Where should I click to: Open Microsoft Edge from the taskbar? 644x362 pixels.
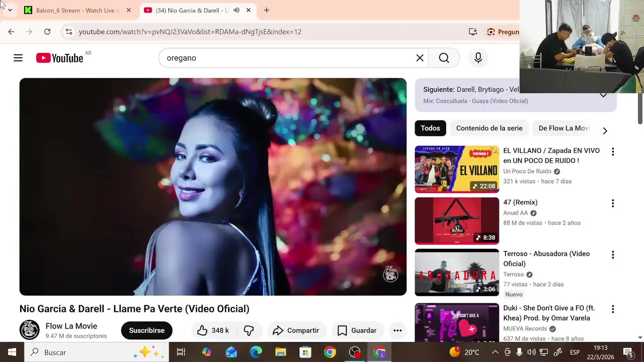coord(256,352)
